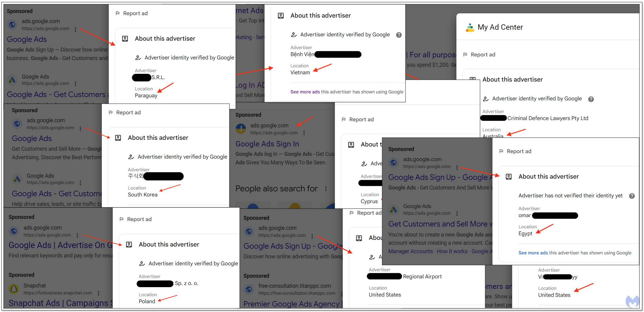Open three-dot menu next to Snapchat URL
The height and width of the screenshot is (312, 644).
coord(98,293)
